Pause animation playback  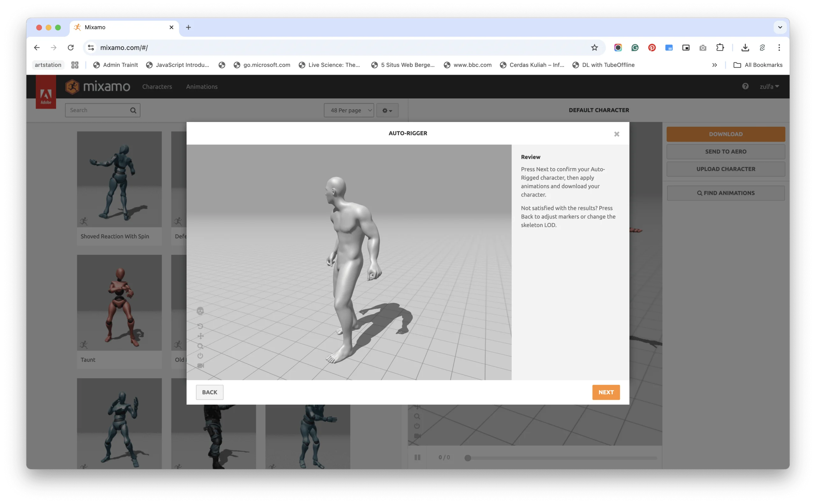(x=417, y=457)
